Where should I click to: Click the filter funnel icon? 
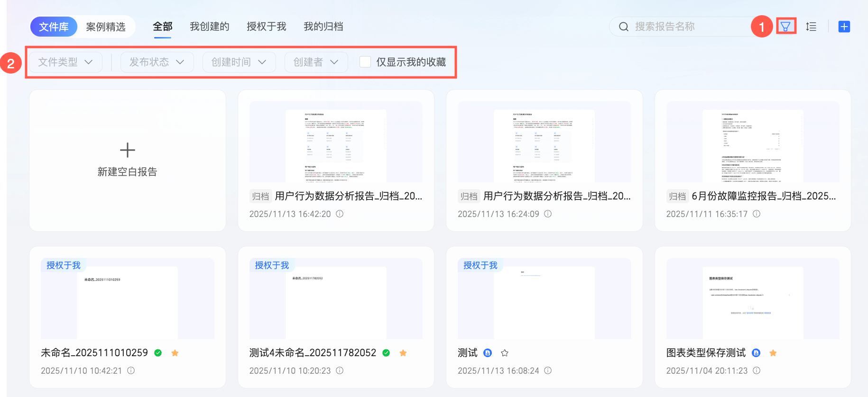point(785,27)
